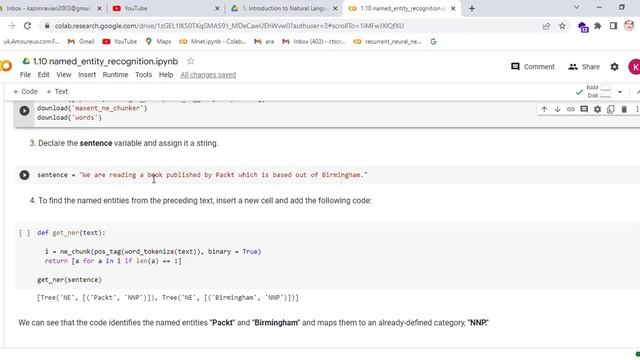640x360 pixels.
Task: Open the Gmail bookmark
Action: point(81,42)
